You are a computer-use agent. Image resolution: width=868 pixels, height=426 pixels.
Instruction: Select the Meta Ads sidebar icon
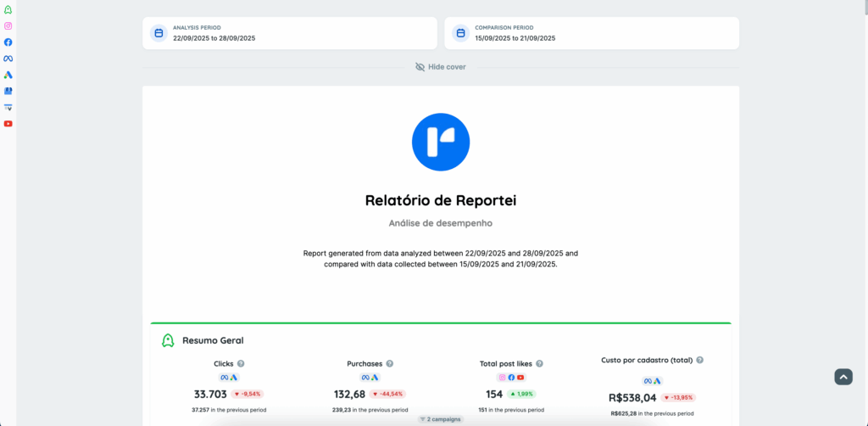pos(8,59)
